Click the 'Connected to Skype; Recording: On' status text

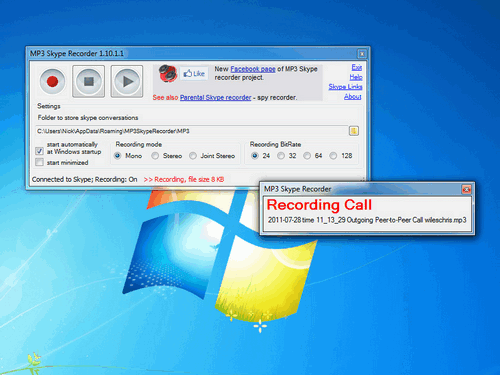tap(85, 179)
